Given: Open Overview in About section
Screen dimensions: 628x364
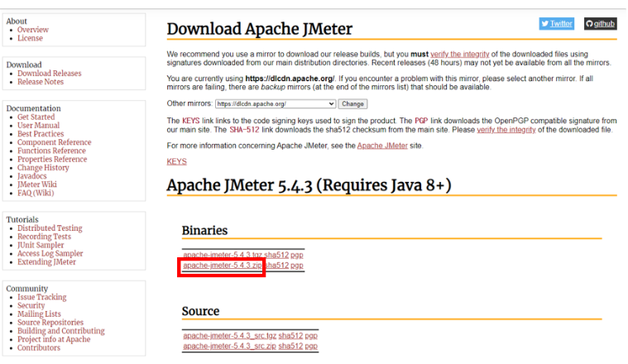Looking at the screenshot, I should (x=33, y=30).
